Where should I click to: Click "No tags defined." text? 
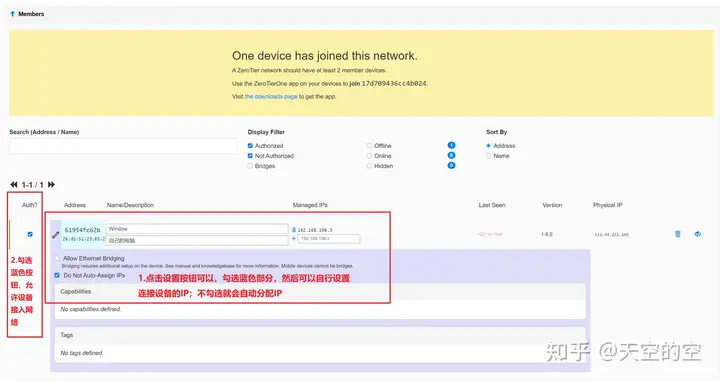(82, 353)
